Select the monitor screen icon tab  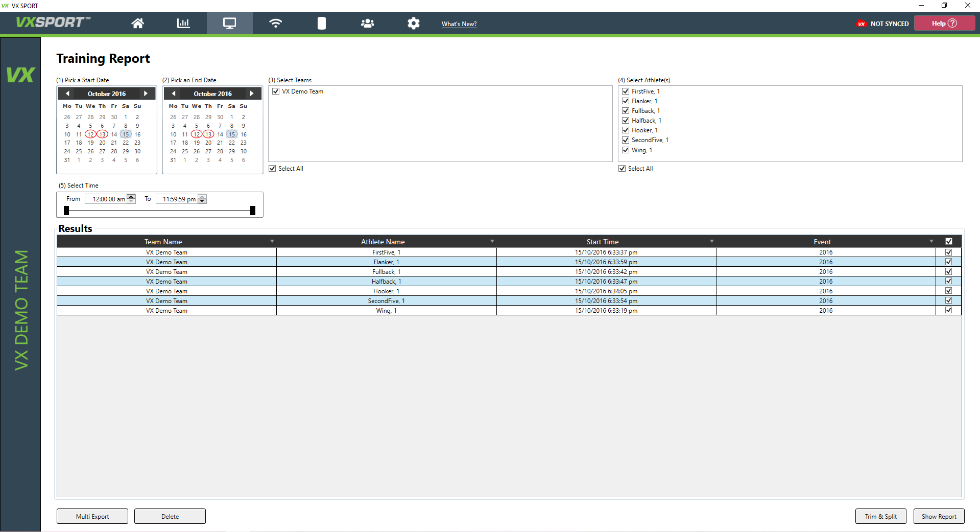click(x=229, y=23)
